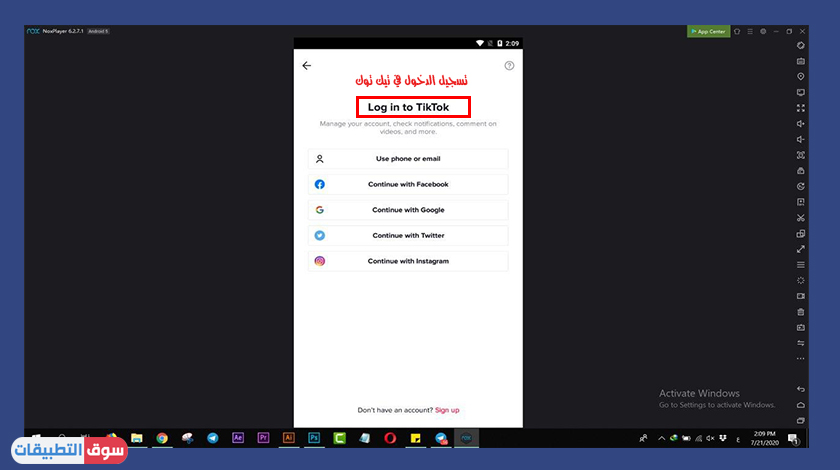Open File Explorer from the taskbar
The image size is (840, 470).
click(x=137, y=438)
